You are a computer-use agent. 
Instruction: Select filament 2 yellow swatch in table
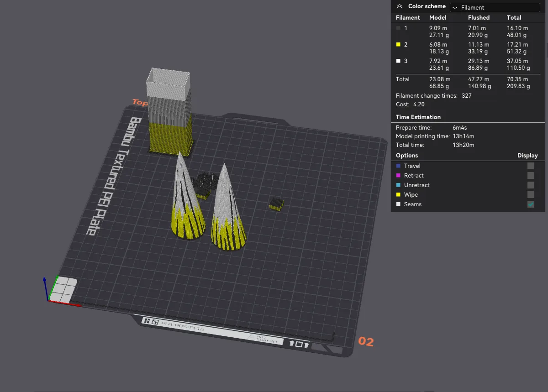click(398, 45)
